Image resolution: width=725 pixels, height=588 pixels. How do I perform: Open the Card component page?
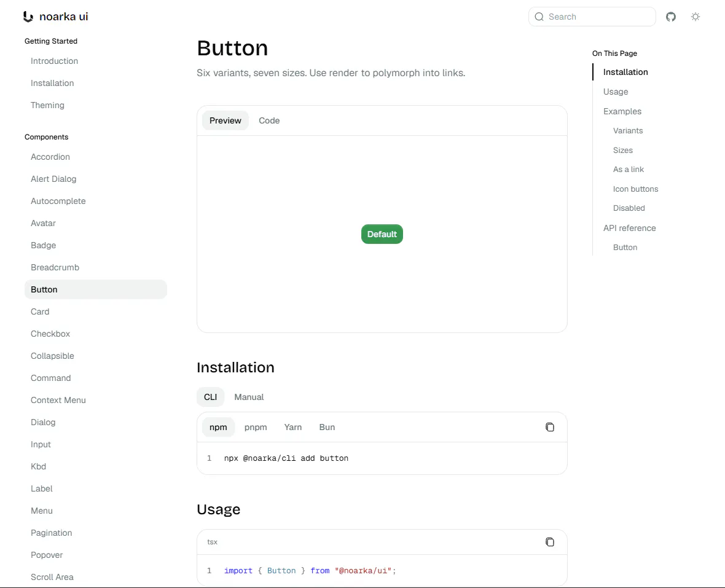[x=40, y=312]
